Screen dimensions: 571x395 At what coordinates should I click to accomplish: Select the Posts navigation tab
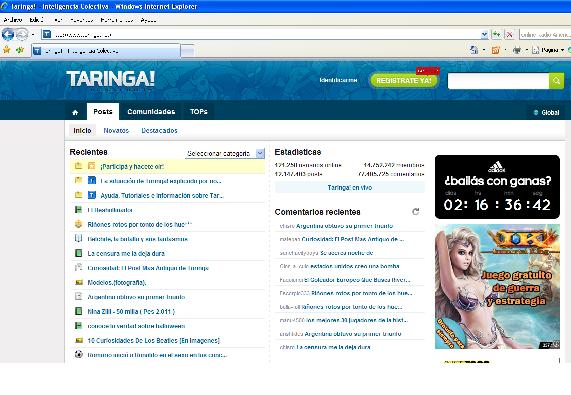[103, 111]
